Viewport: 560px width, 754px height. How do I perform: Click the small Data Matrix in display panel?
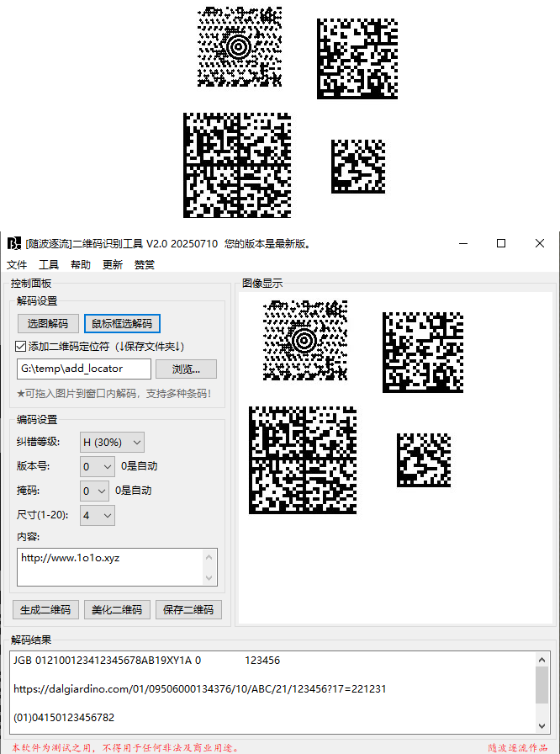click(x=424, y=460)
